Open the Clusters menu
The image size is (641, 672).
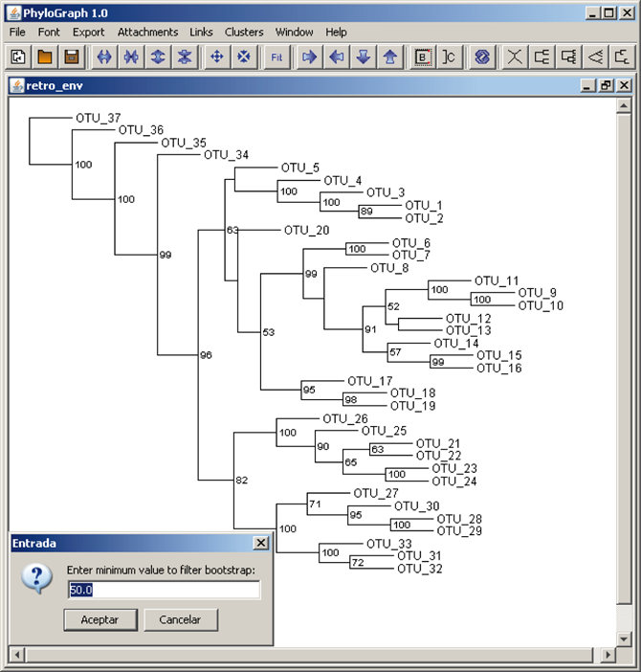pos(244,32)
